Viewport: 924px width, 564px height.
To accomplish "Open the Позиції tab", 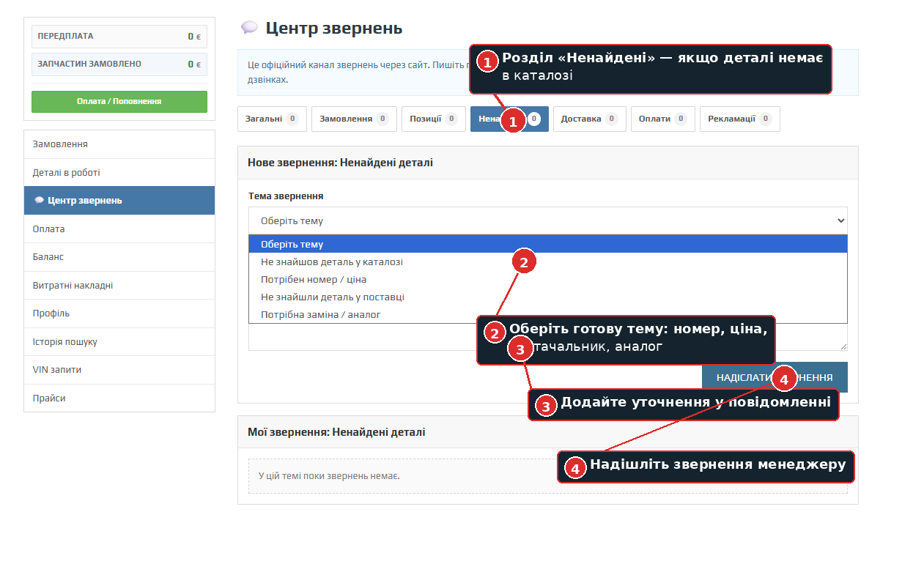I will click(433, 119).
